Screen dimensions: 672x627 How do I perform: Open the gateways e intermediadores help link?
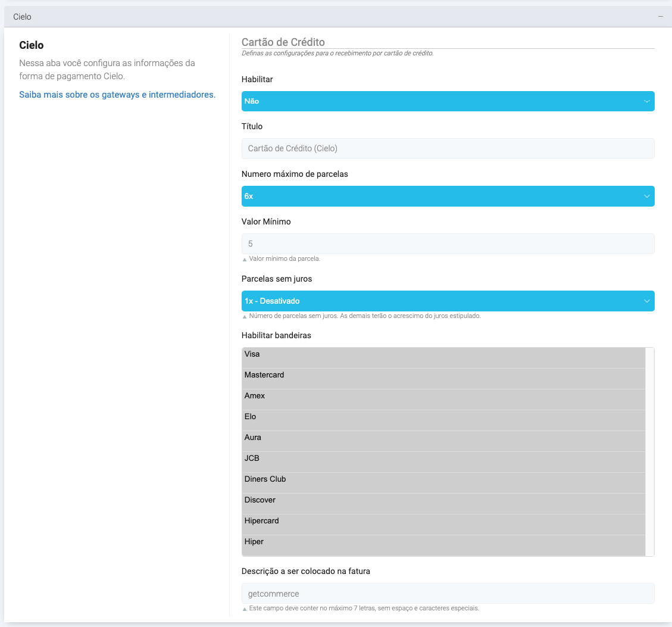(117, 95)
